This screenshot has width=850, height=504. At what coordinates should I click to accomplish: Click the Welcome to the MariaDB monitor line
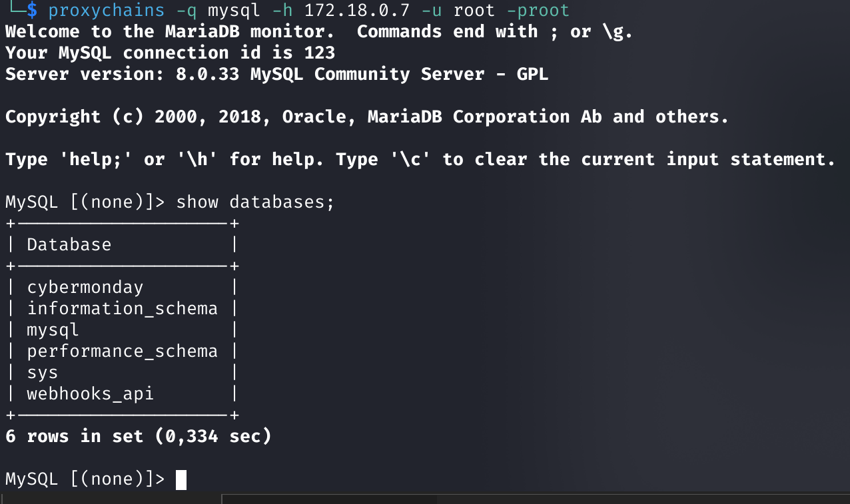pos(319,32)
